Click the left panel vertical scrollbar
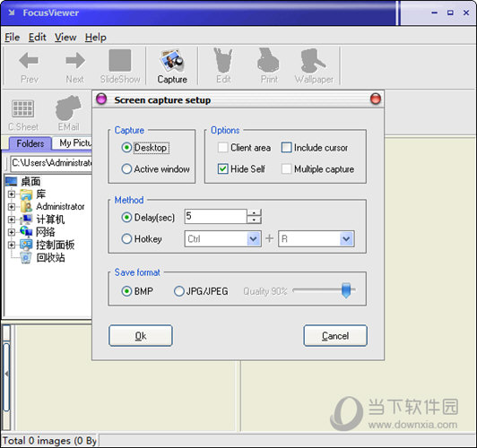 click(6, 377)
